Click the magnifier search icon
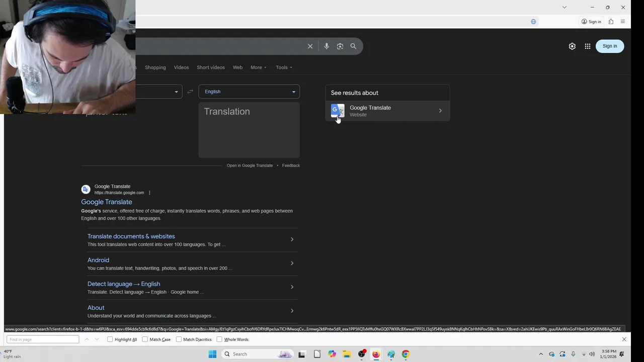The height and width of the screenshot is (362, 644). [x=353, y=46]
